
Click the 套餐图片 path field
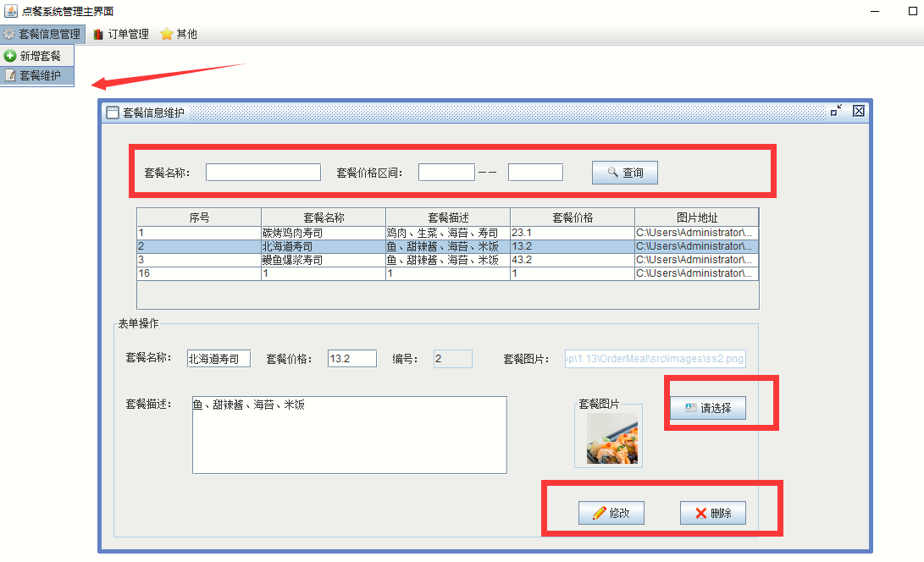(656, 359)
